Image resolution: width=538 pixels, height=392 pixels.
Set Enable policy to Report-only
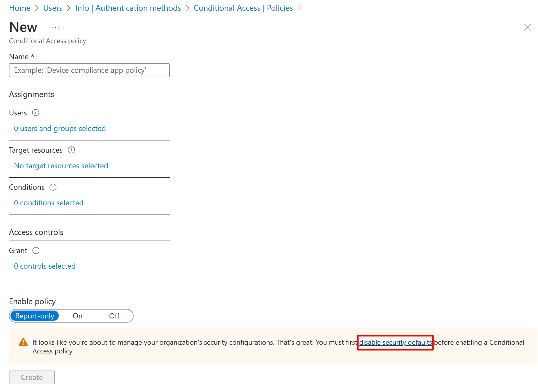[x=35, y=316]
